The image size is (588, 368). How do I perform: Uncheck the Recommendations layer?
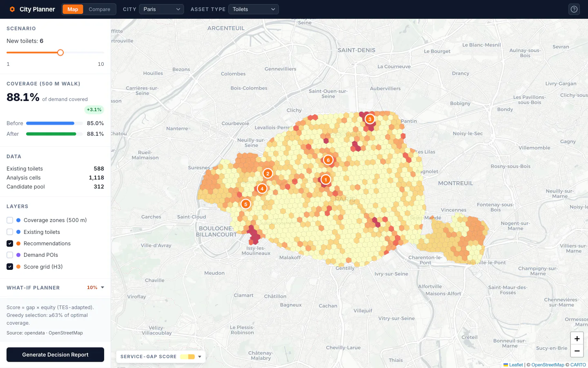[x=10, y=243]
